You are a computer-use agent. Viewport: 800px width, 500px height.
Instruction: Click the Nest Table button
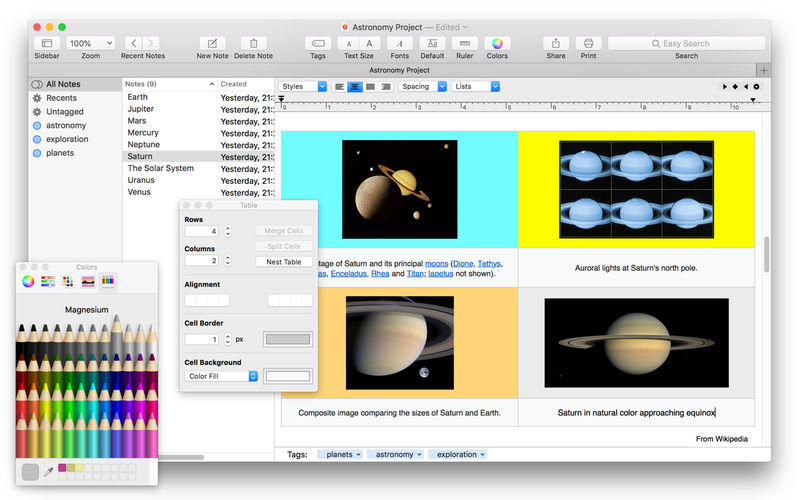pyautogui.click(x=283, y=262)
